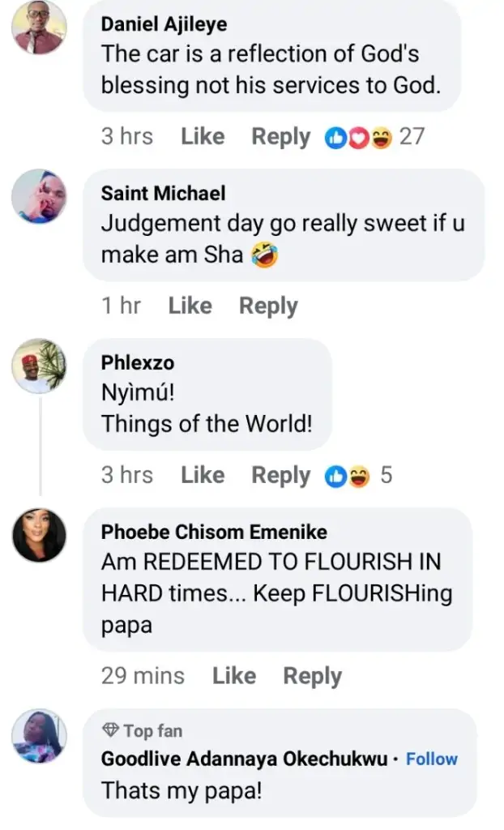
Task: Reply to Saint Michael's comment
Action: tap(268, 306)
